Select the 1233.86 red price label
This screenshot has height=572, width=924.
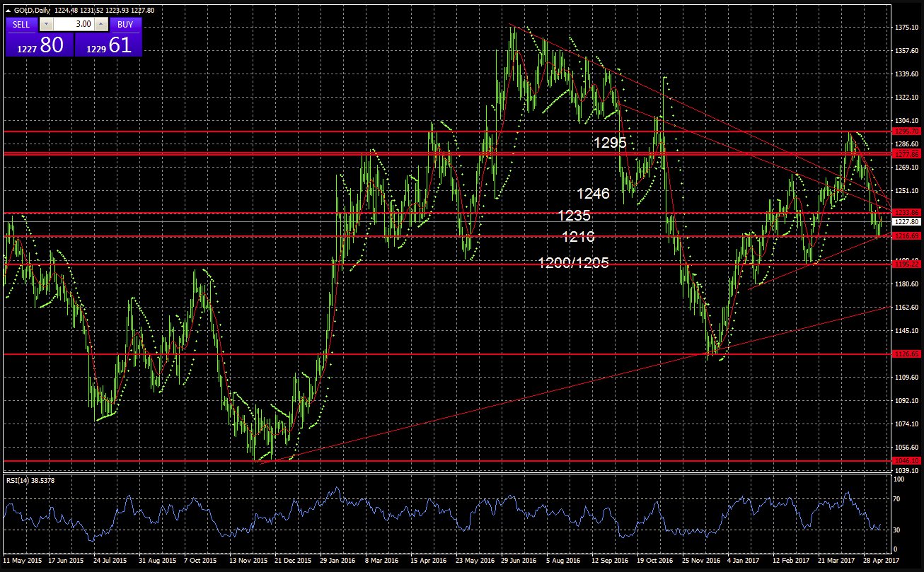click(x=906, y=212)
